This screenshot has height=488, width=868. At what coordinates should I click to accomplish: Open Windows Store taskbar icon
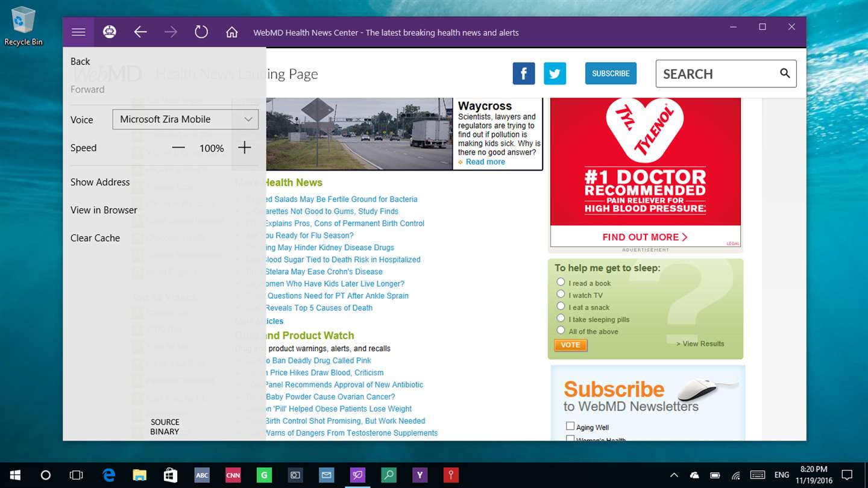[x=171, y=475]
